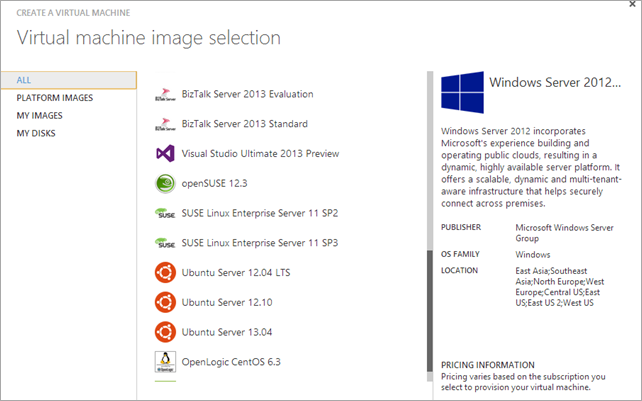Viewport: 642px width, 401px height.
Task: Click the Visual Studio Ultimate purple icon
Action: coord(166,154)
